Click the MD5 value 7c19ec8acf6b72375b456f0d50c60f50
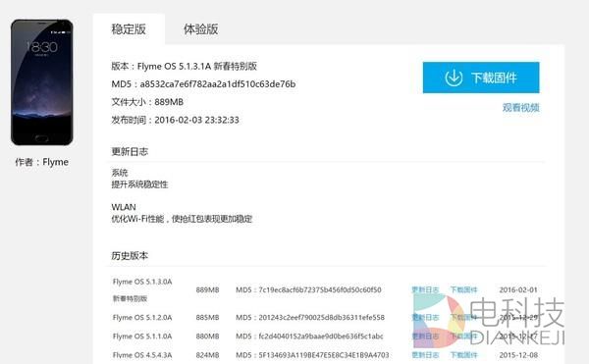The height and width of the screenshot is (364, 589). pos(320,289)
